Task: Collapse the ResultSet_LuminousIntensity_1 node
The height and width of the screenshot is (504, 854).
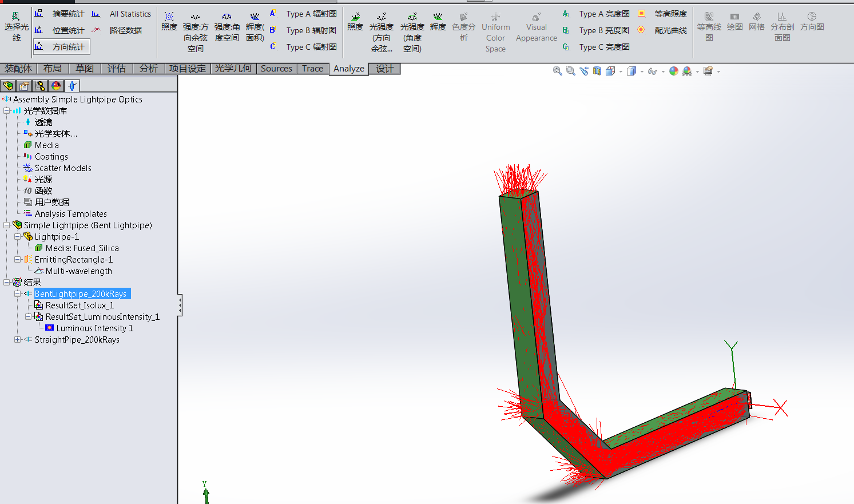Action: tap(29, 316)
